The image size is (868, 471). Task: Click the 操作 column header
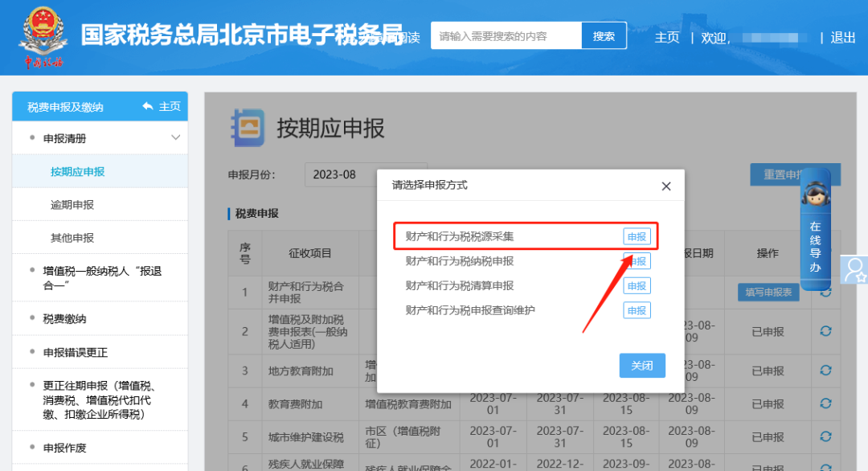(x=768, y=253)
